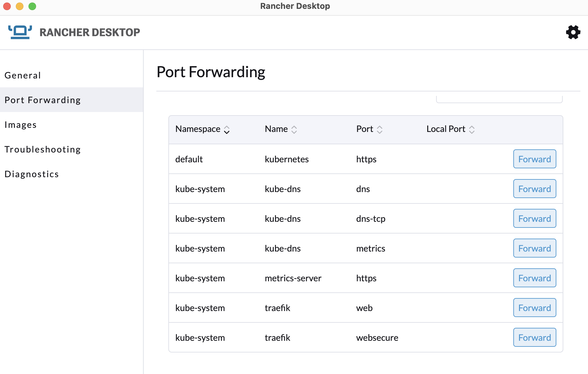Close the Rancher Desktop window
Screen dimensions: 588x374
tap(7, 6)
